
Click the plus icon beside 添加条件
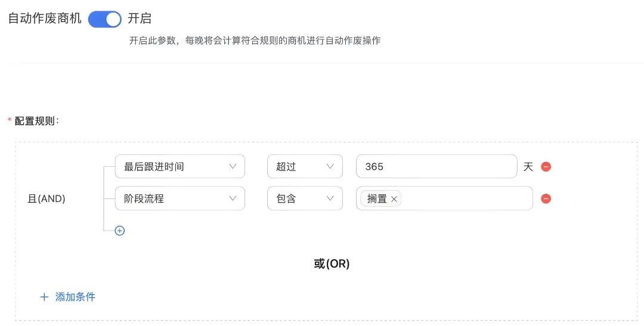(44, 297)
